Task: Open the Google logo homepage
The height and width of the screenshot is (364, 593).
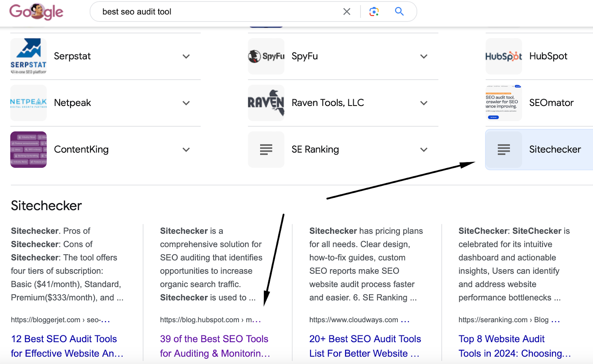Action: point(36,11)
